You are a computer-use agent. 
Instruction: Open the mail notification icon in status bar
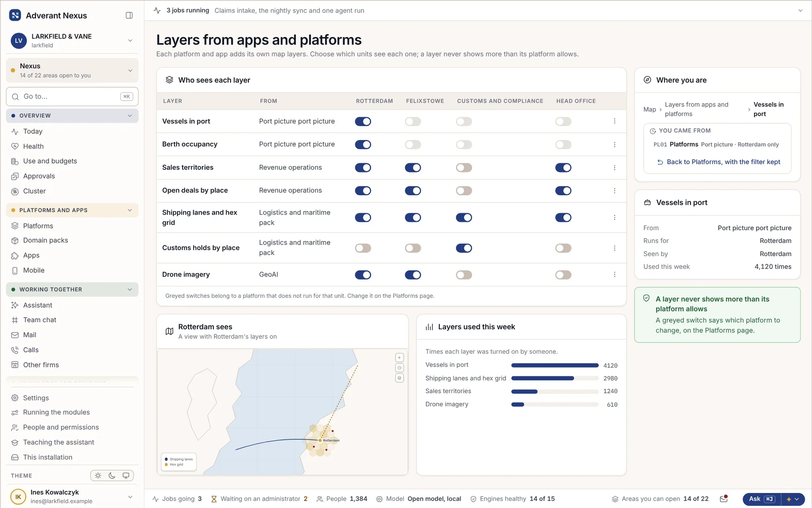pos(723,499)
